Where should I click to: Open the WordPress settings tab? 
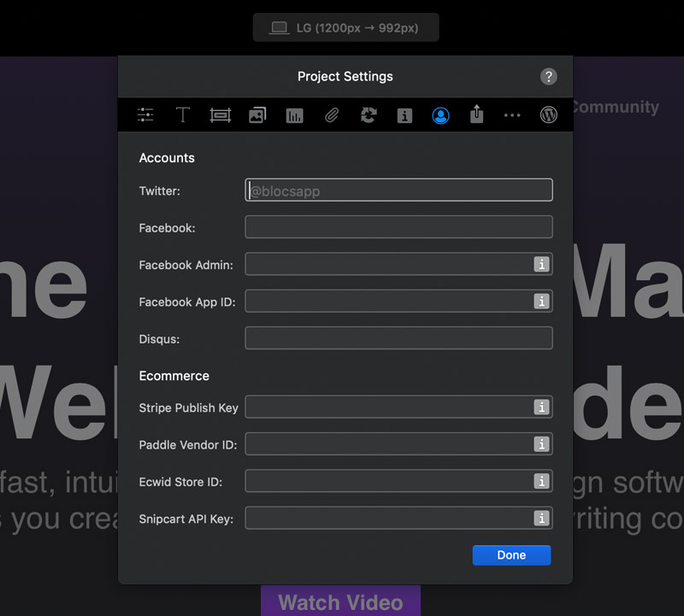point(548,115)
